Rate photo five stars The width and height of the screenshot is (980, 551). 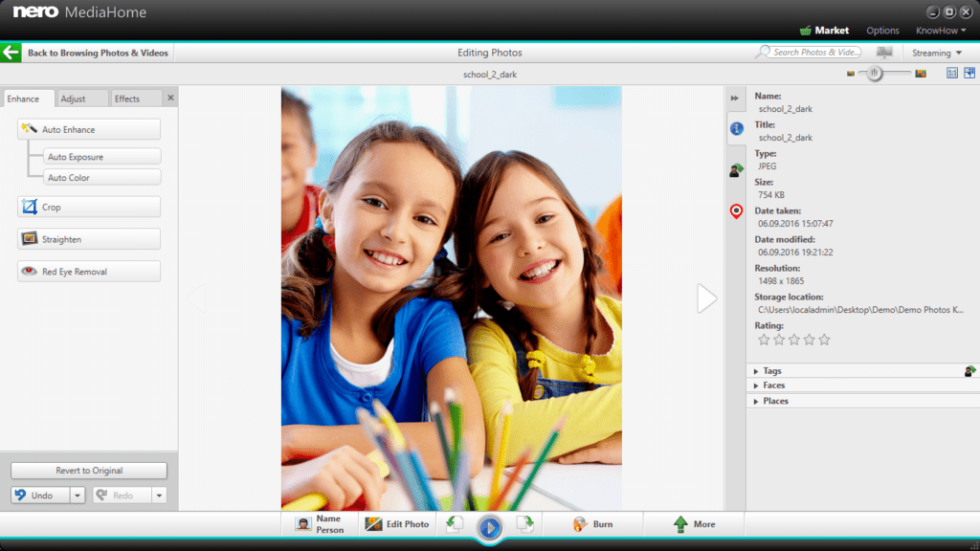[x=824, y=340]
